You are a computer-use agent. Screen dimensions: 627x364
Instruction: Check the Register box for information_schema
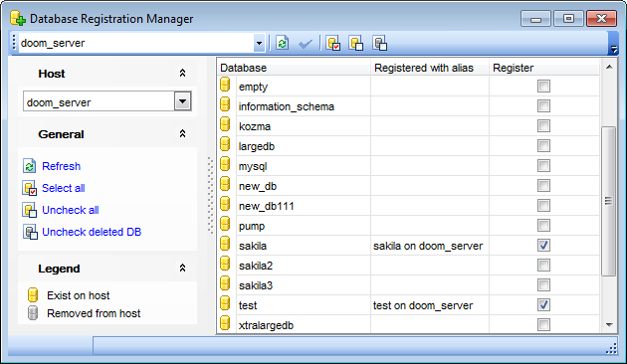tap(543, 106)
